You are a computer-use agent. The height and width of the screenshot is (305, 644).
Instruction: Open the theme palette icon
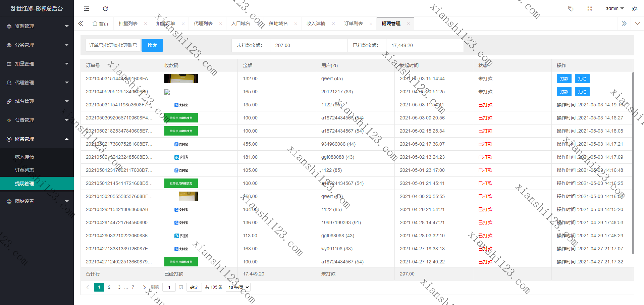click(x=635, y=9)
